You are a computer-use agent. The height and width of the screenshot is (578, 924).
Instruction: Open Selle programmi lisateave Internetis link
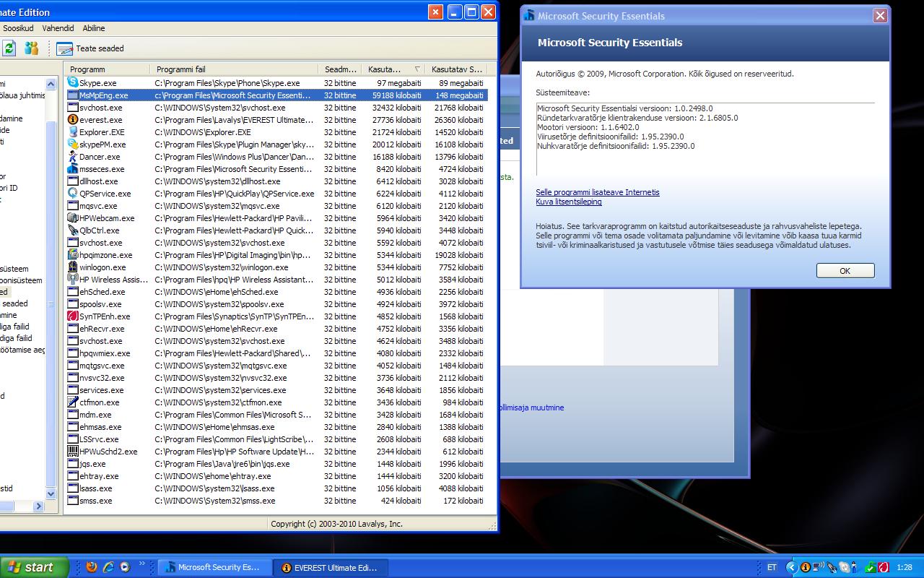(598, 192)
